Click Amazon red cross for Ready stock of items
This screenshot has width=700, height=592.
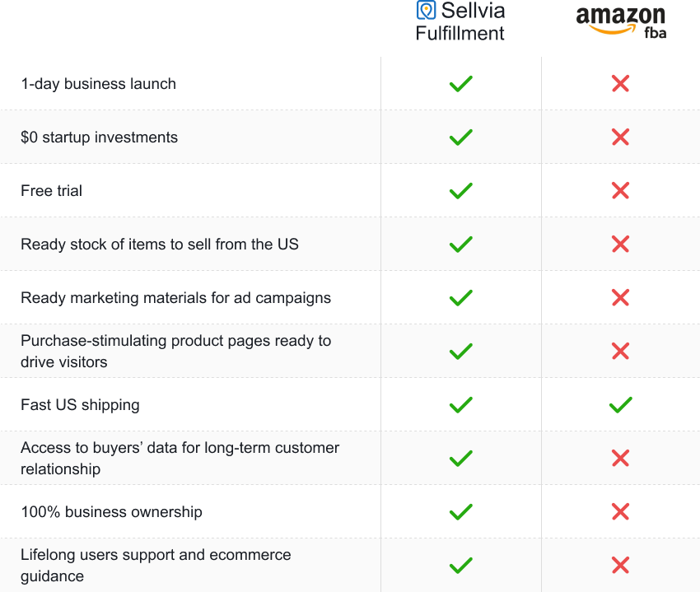(x=621, y=245)
